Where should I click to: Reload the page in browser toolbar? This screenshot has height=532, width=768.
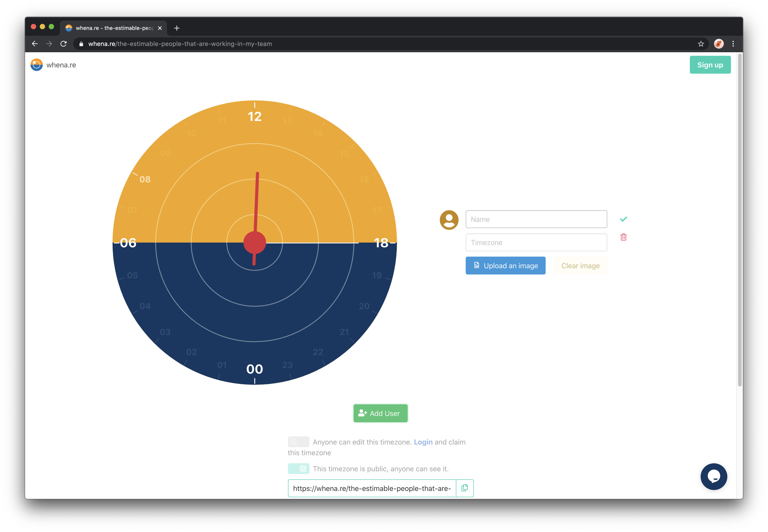pos(63,44)
